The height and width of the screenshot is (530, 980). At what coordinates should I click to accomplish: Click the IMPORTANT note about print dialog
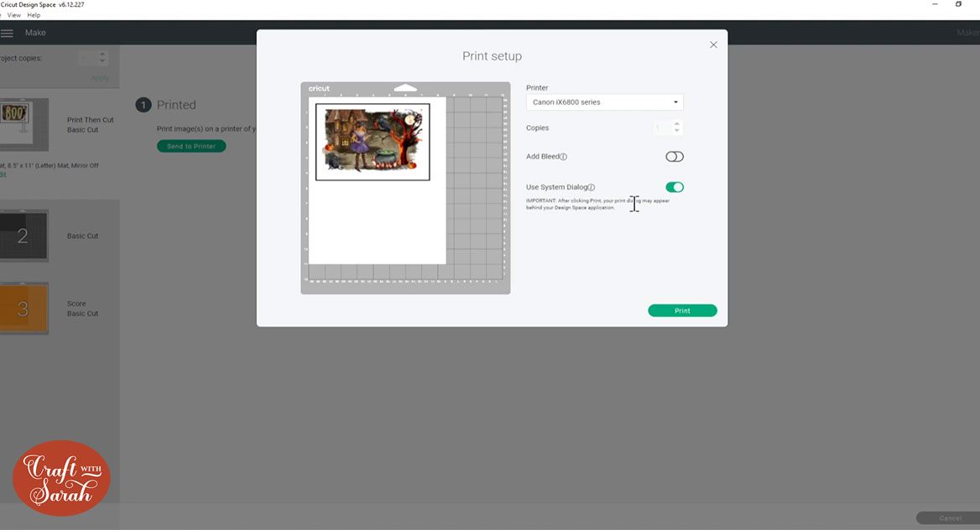(x=597, y=205)
